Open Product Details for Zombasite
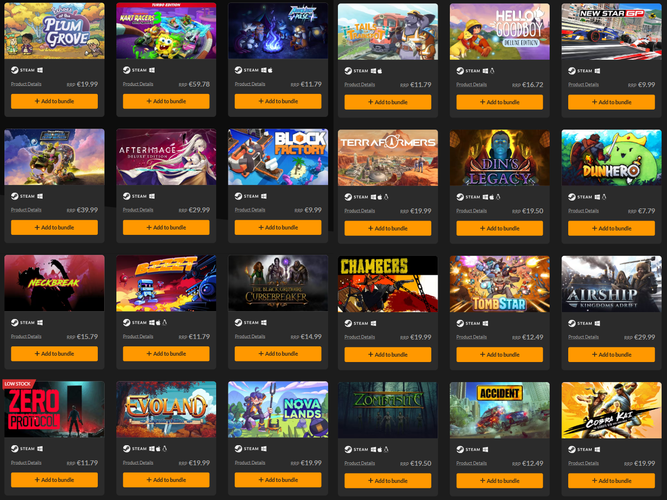The image size is (667, 500). (x=359, y=463)
